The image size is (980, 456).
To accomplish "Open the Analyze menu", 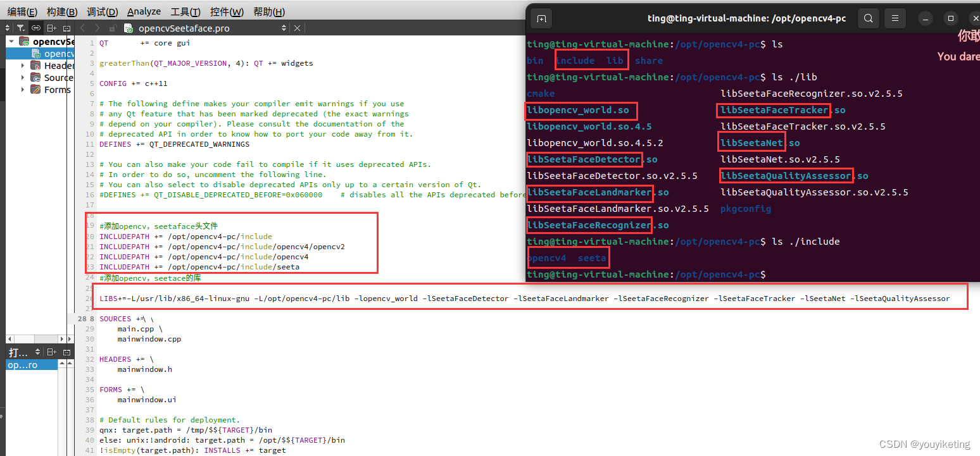I will [x=144, y=11].
